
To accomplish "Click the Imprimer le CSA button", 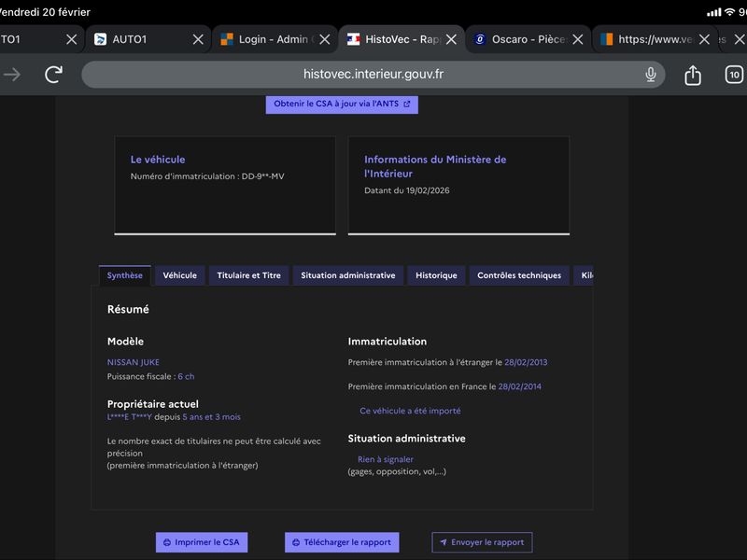I will (202, 542).
